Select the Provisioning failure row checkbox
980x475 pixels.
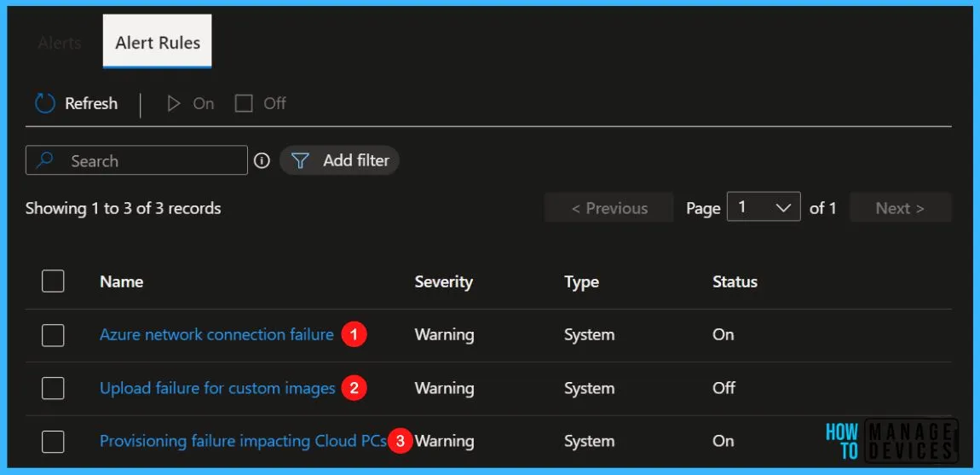[x=53, y=441]
